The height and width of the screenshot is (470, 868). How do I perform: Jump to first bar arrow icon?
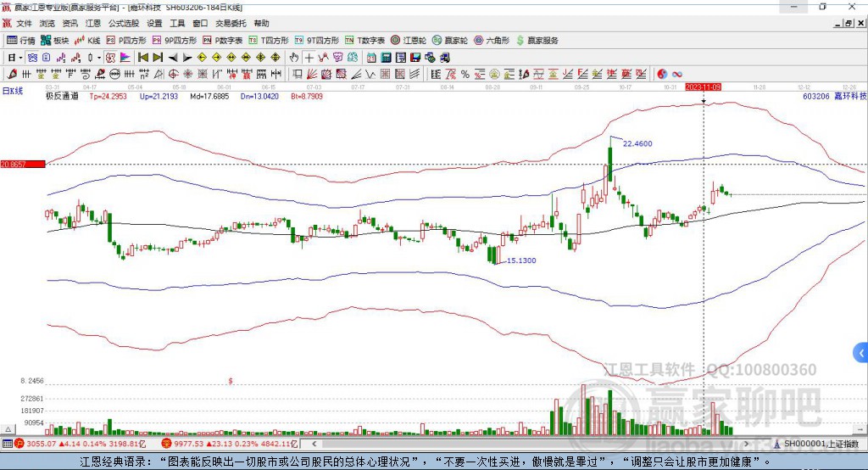coord(142,58)
